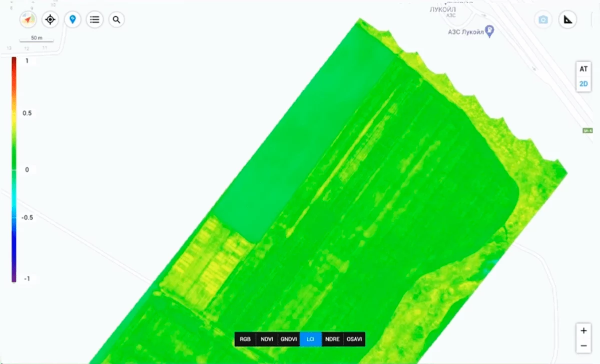
Task: Zoom out with the minus button
Action: [x=583, y=346]
